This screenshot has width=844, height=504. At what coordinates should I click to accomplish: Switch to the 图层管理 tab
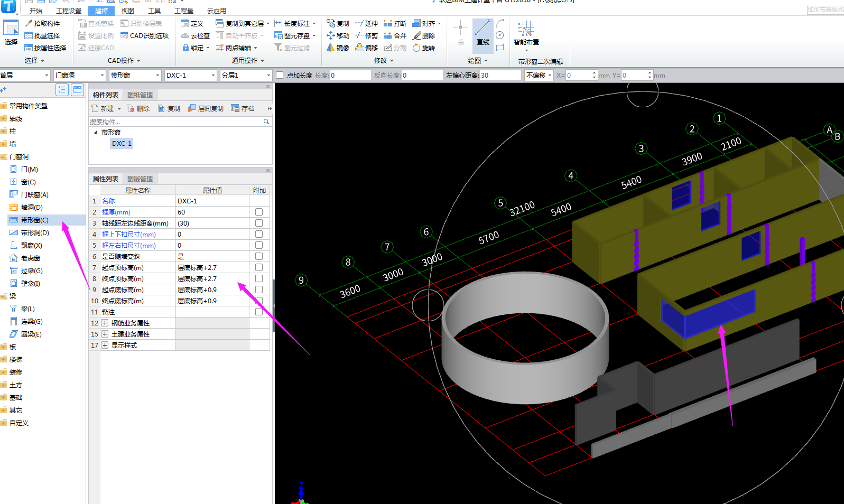click(140, 179)
